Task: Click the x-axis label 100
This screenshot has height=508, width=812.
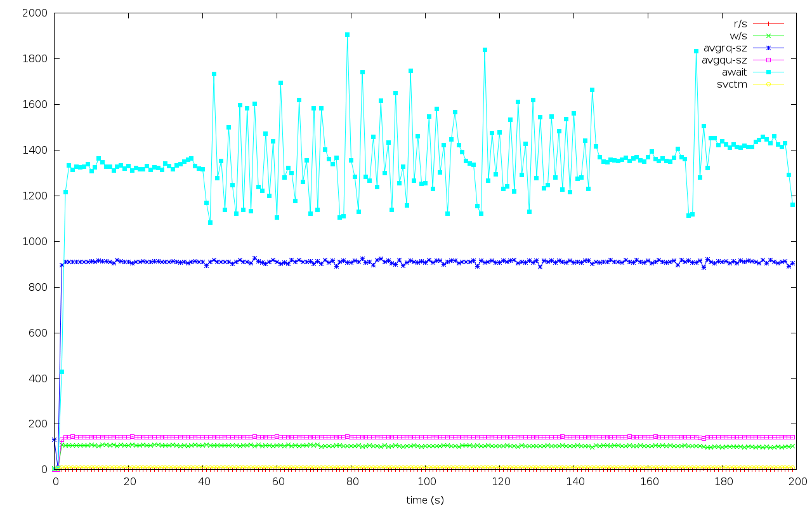Action: point(426,482)
